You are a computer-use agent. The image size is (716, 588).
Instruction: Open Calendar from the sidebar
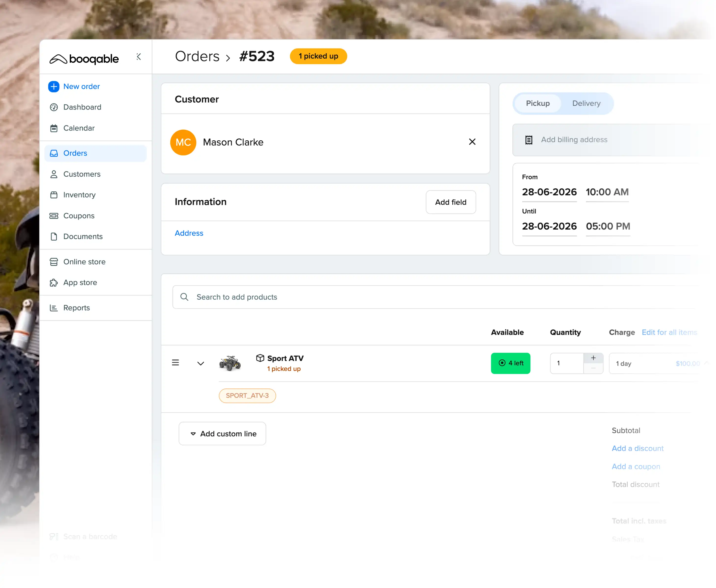pos(79,128)
